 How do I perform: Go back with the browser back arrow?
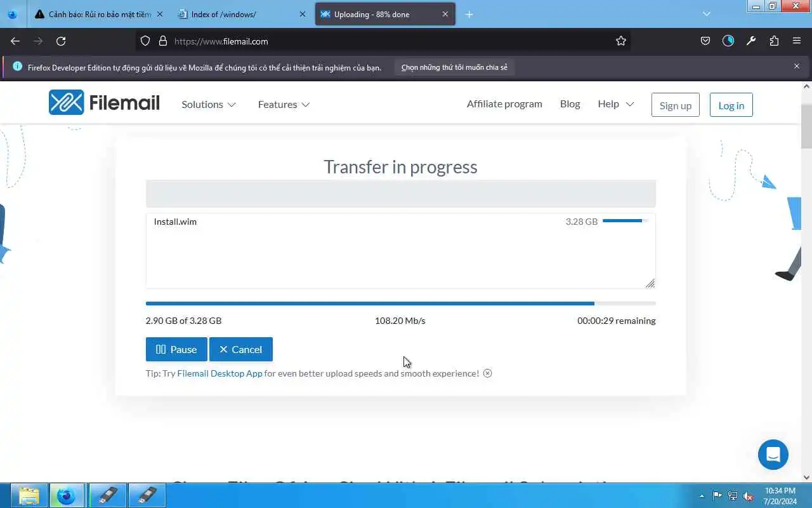(x=15, y=41)
